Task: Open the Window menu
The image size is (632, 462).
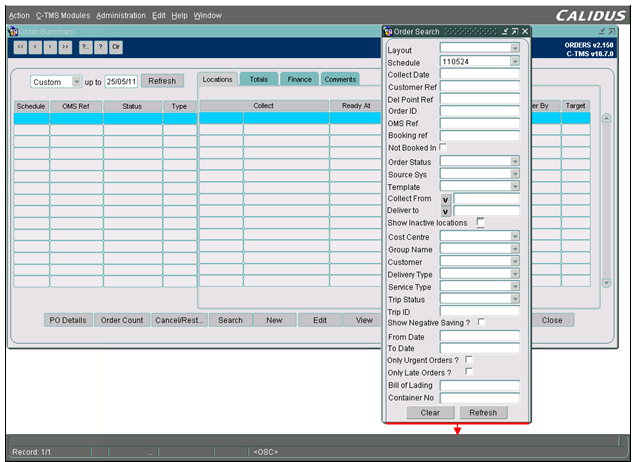Action: [x=208, y=16]
